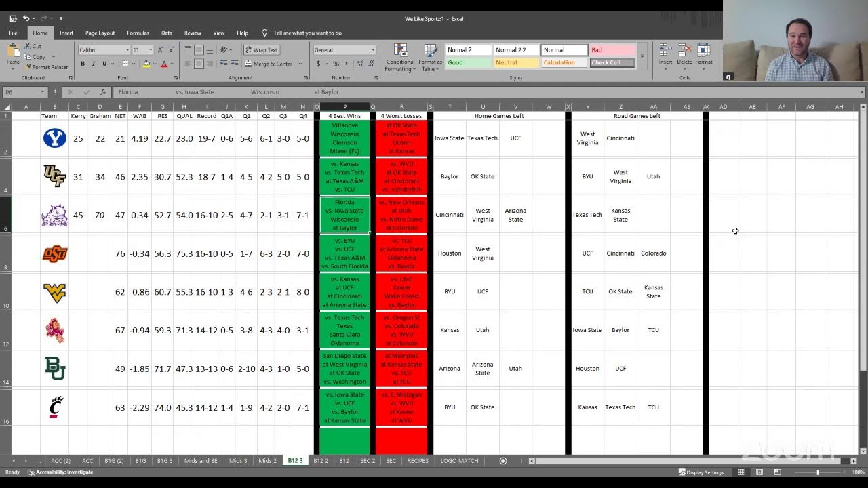This screenshot has width=868, height=488.
Task: Toggle Italic formatting
Action: coord(94,64)
